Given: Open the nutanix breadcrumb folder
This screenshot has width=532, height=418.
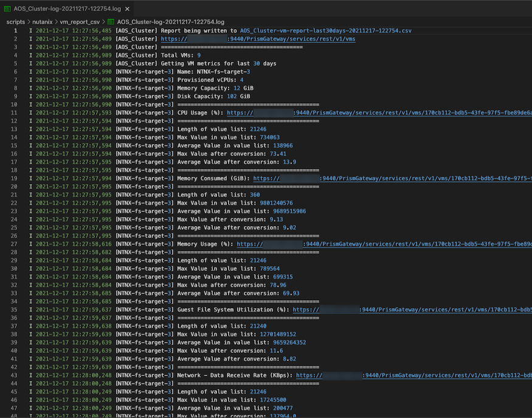Looking at the screenshot, I should click(x=43, y=22).
